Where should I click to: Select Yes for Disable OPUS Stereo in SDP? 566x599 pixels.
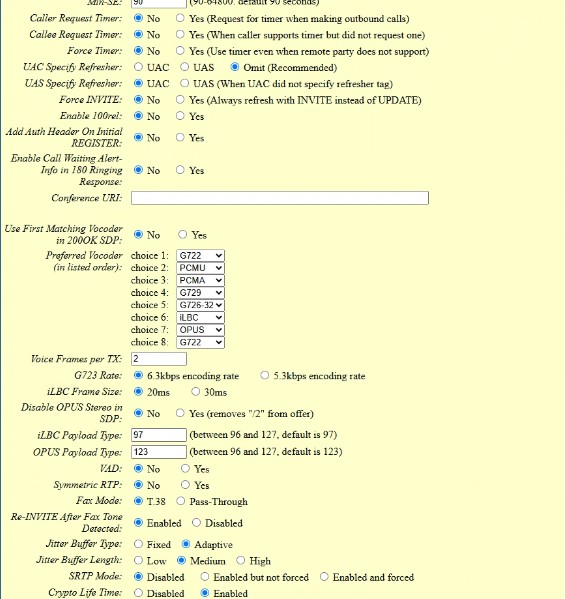point(180,413)
